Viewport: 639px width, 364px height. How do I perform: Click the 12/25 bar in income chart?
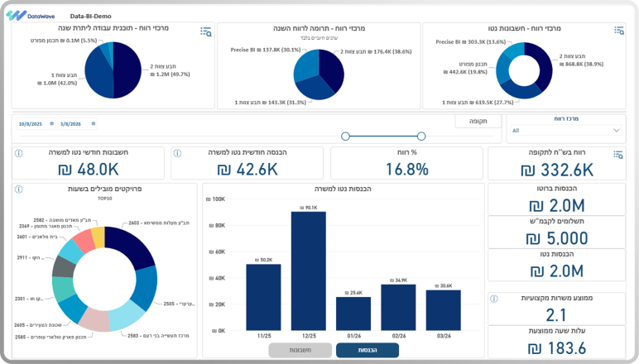[x=309, y=271]
